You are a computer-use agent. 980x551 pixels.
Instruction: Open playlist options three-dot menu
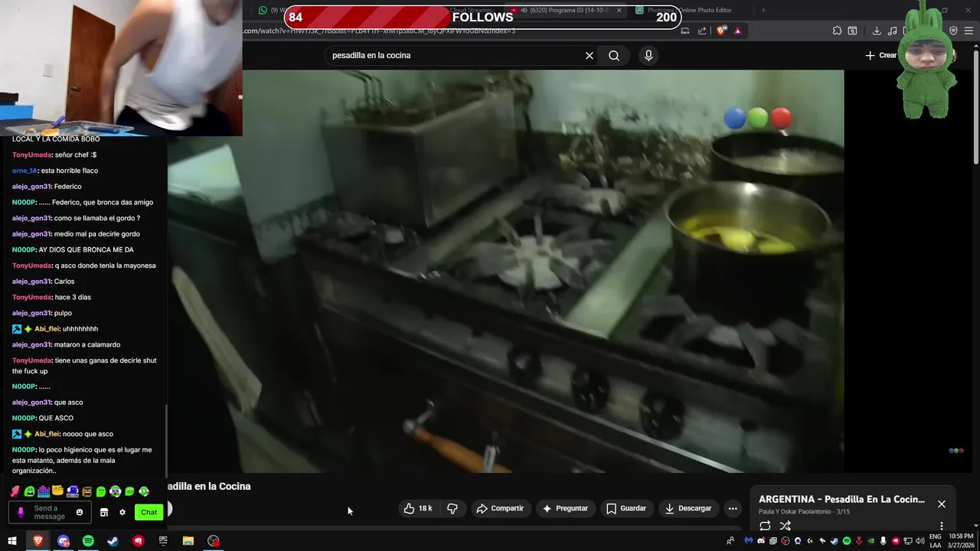(x=942, y=526)
